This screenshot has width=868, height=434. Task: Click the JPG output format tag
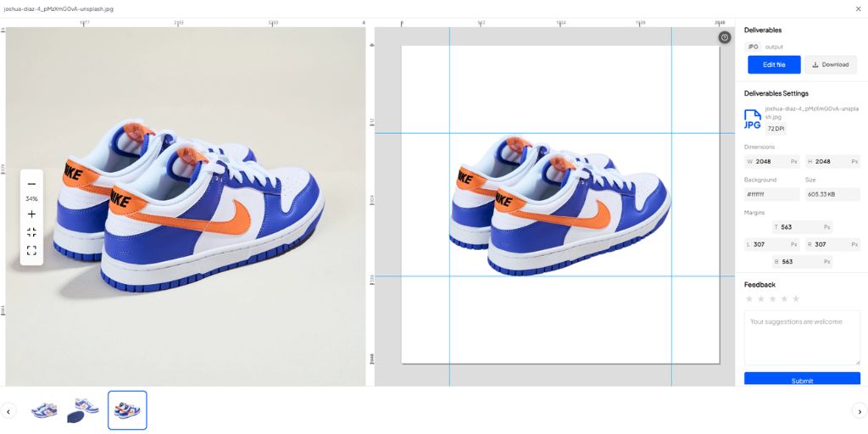click(x=753, y=47)
